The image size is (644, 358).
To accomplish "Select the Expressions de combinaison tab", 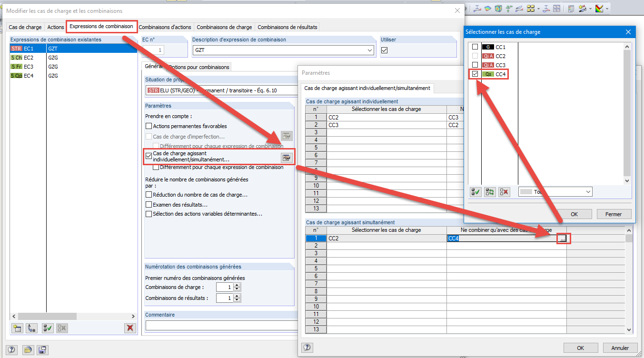I will 101,26.
